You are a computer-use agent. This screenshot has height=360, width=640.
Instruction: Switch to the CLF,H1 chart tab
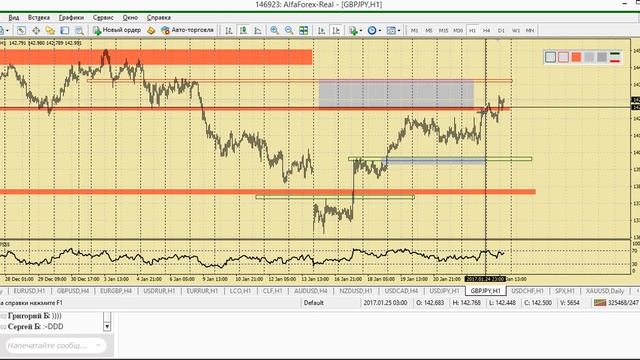coord(272,291)
